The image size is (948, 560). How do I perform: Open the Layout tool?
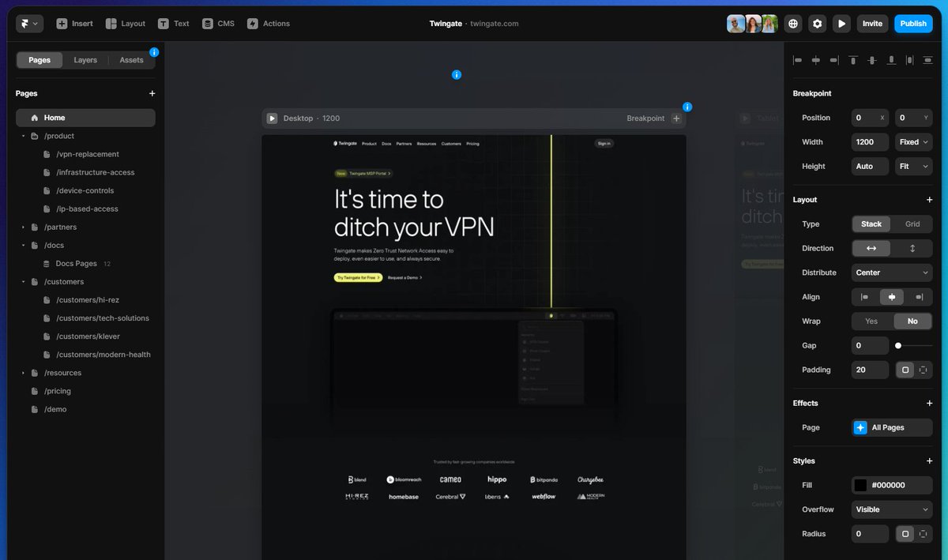126,24
